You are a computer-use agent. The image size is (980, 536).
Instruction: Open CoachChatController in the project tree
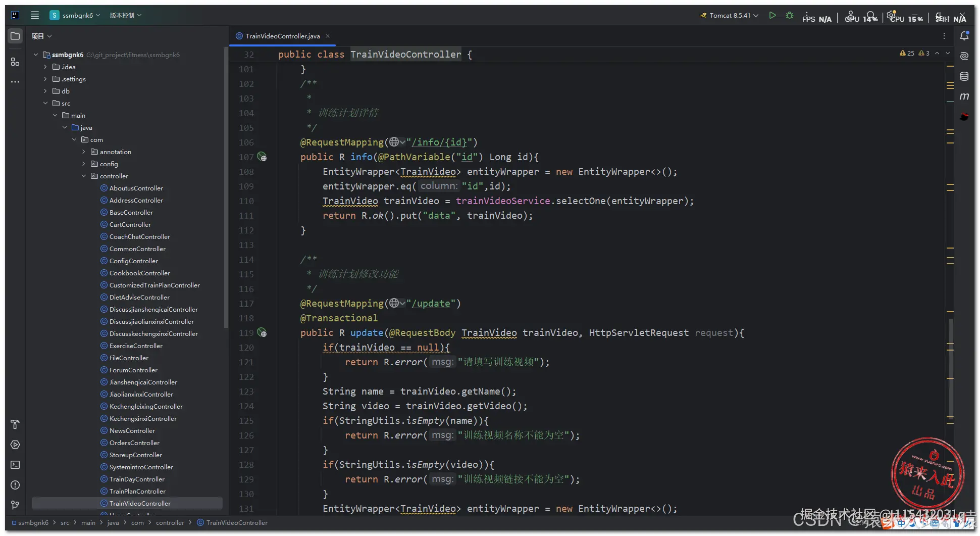135,236
